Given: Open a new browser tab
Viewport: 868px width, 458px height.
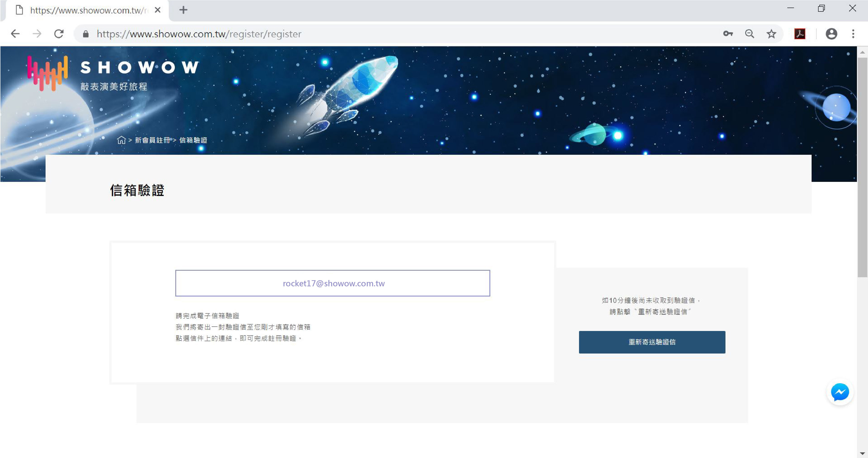Looking at the screenshot, I should coord(183,10).
